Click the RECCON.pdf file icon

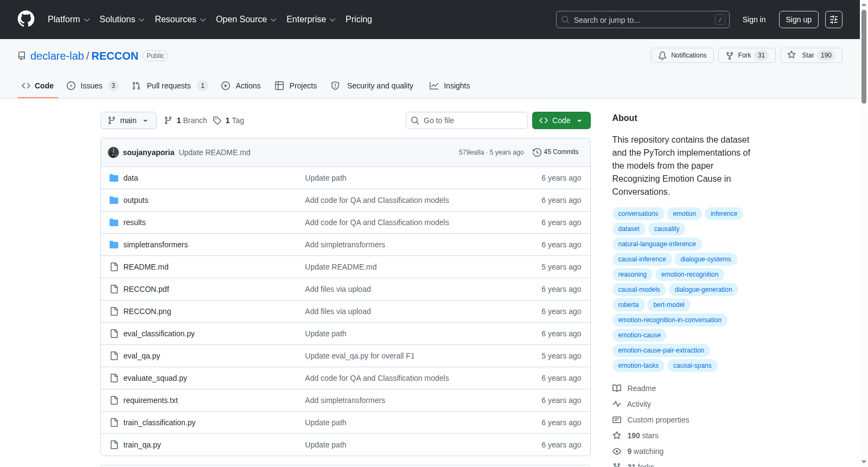point(114,289)
